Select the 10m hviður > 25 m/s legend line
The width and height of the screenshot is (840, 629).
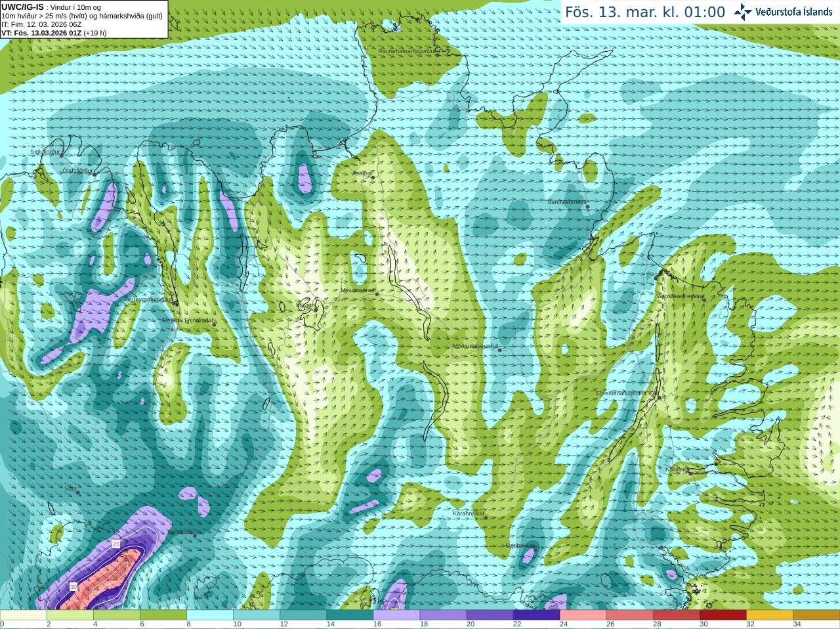click(82, 16)
